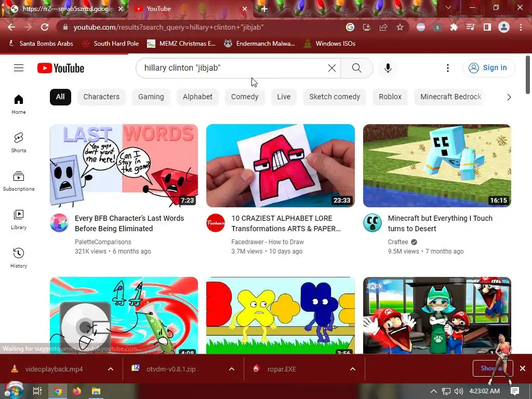
Task: Open the Alphabet Lore paper thumbnail
Action: (x=280, y=166)
